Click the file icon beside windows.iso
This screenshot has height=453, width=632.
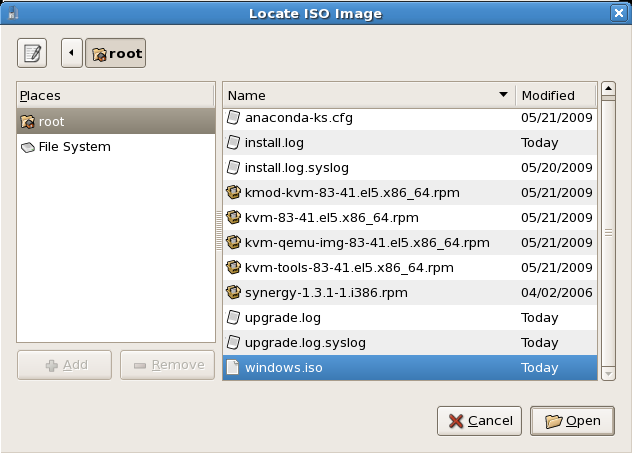[233, 367]
